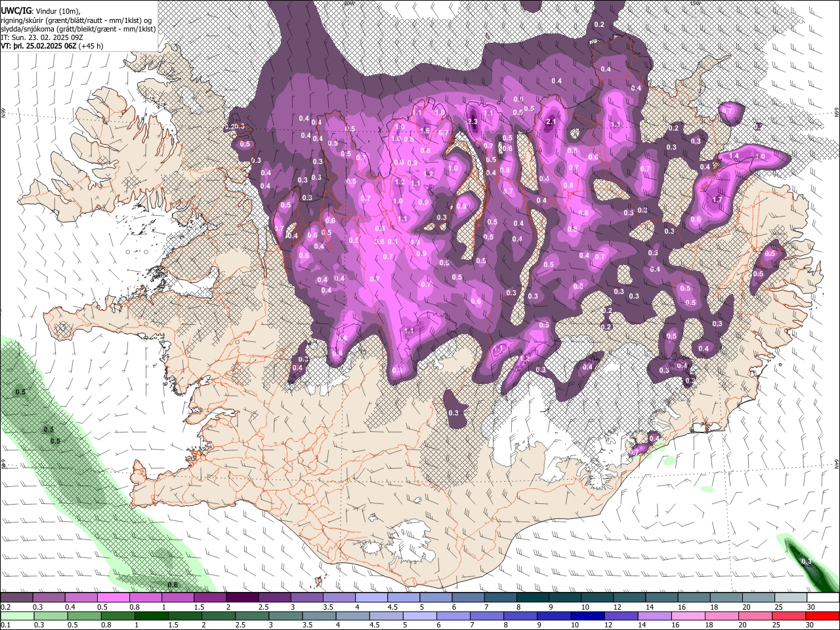Click the lavender rain swatch between 14 and 16
This screenshot has height=630, width=840.
point(655,616)
